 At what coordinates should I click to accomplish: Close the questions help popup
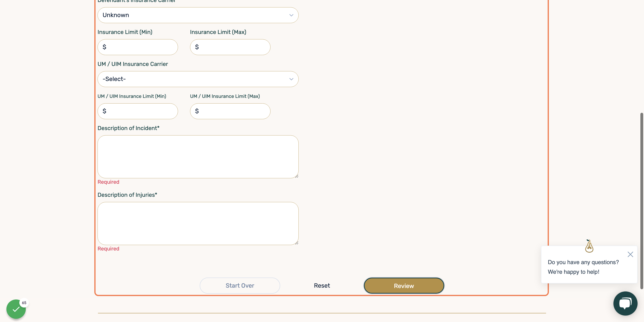(x=630, y=254)
